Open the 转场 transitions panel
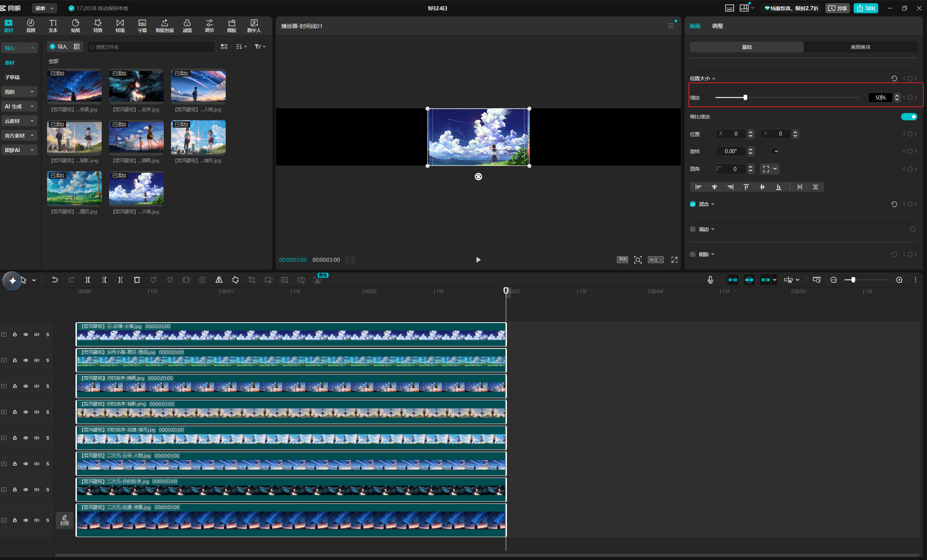This screenshot has height=560, width=927. [x=120, y=26]
